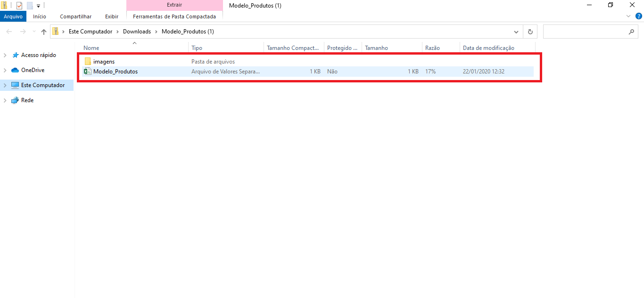Sort by Data de modificação column header
This screenshot has width=644, height=298.
[488, 48]
